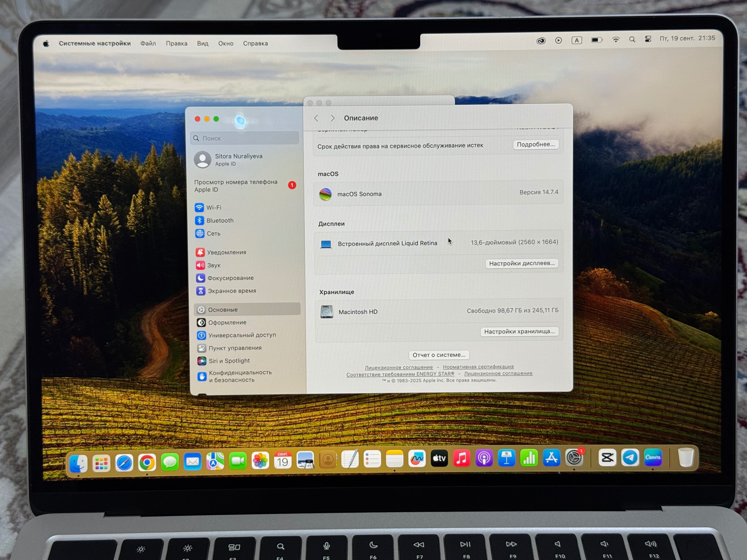Image resolution: width=747 pixels, height=560 pixels.
Task: Go back with the left chevron
Action: point(316,118)
